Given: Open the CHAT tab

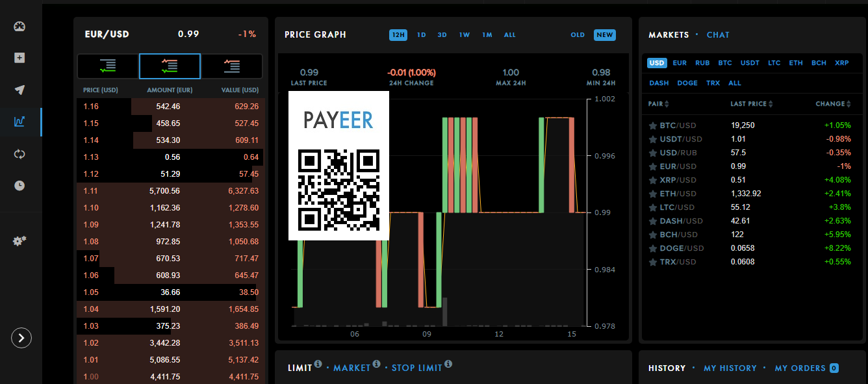Looking at the screenshot, I should click(718, 35).
